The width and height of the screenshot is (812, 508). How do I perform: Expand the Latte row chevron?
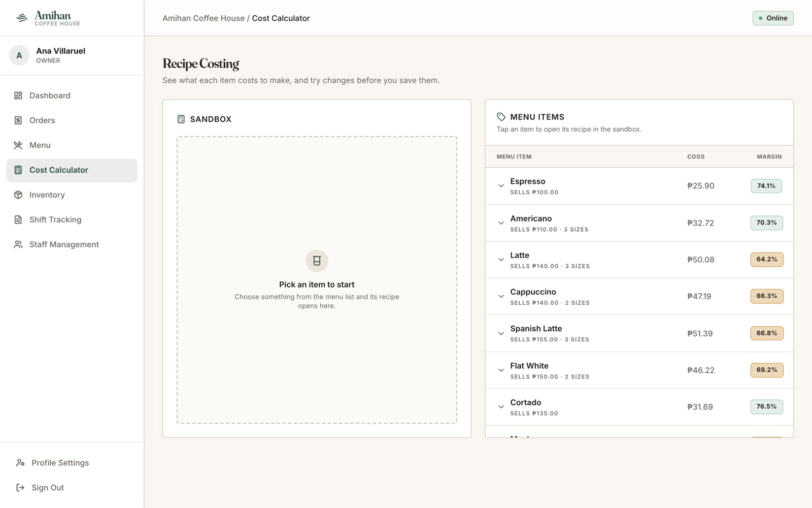(501, 260)
